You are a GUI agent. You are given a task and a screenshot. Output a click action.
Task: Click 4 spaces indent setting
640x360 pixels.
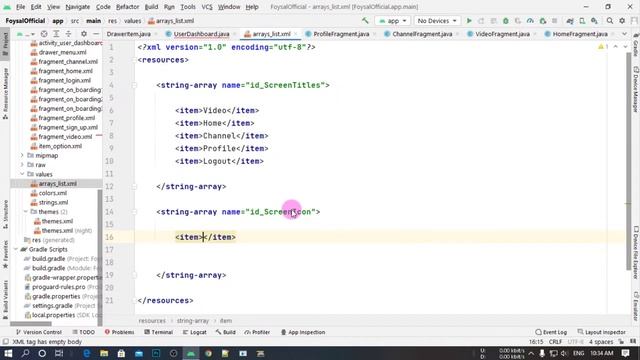pyautogui.click(x=601, y=342)
